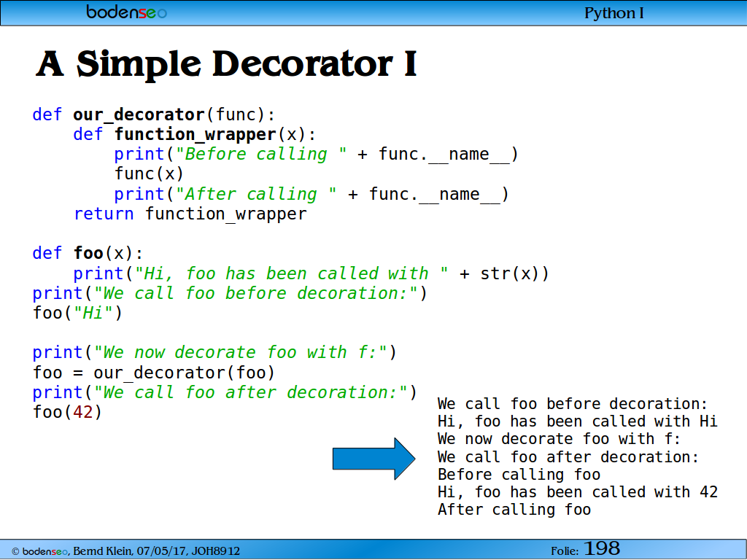Viewport: 747px width, 560px height.
Task: Click the line 'def foo(x):'
Action: pyautogui.click(x=88, y=253)
